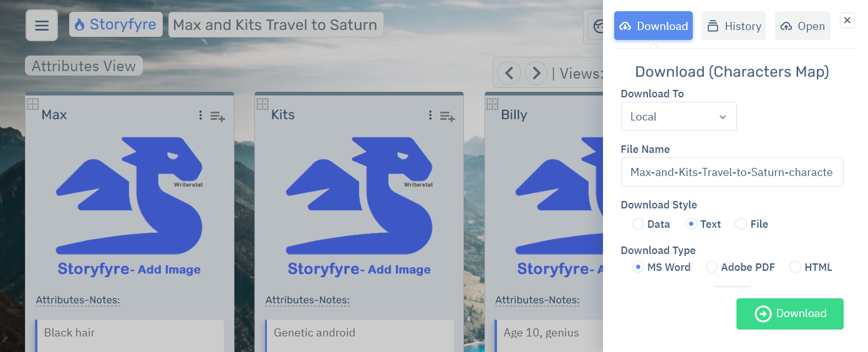Image resolution: width=868 pixels, height=352 pixels.
Task: Click the Max card drag grid handle
Action: [32, 104]
